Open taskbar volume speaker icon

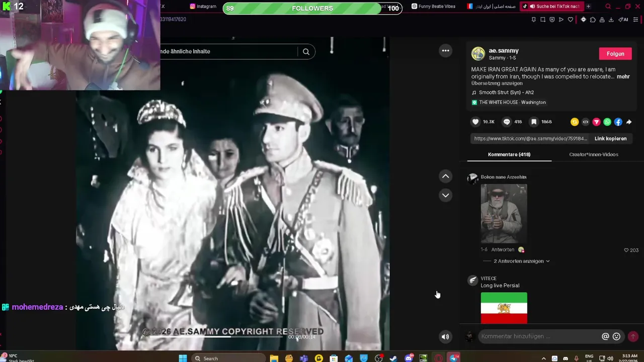point(610,358)
